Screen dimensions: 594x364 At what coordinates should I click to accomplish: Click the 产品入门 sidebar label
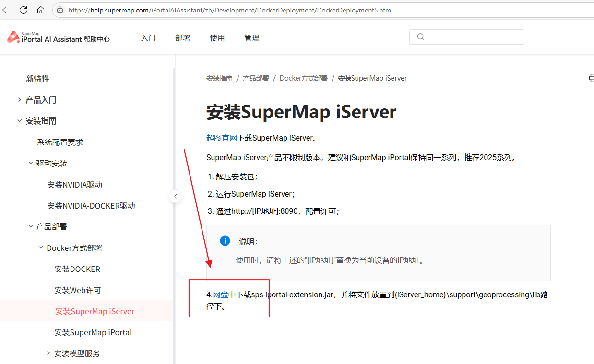click(41, 100)
